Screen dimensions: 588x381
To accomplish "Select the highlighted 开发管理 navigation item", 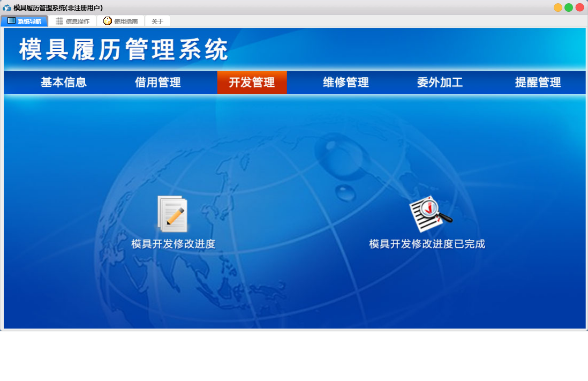I will click(x=252, y=82).
